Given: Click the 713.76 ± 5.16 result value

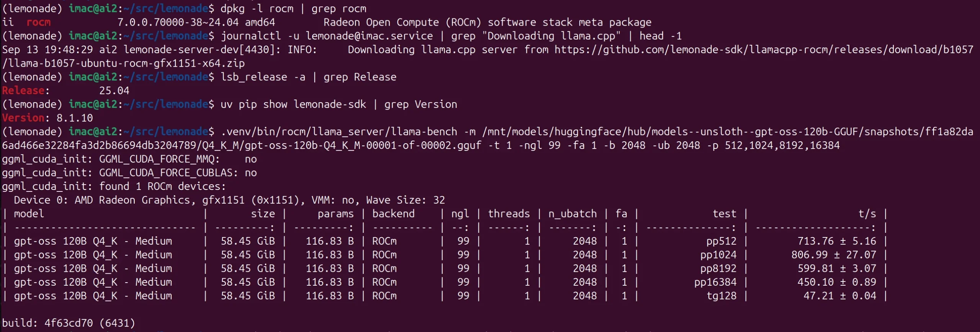Looking at the screenshot, I should (836, 241).
